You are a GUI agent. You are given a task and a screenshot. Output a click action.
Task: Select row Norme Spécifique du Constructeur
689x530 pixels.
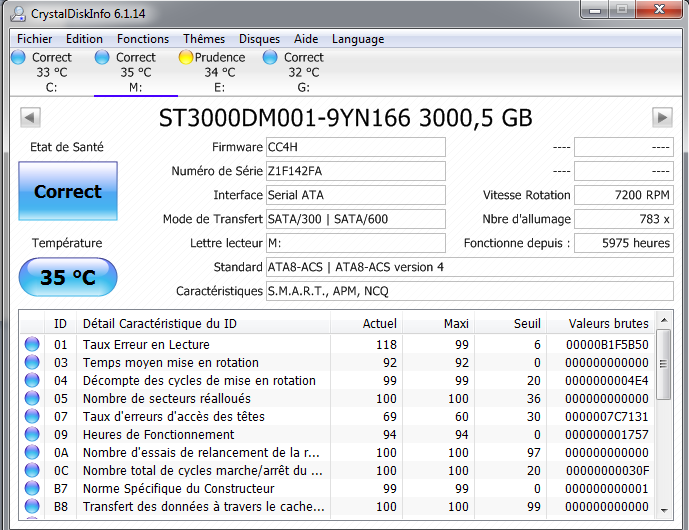tap(337, 488)
